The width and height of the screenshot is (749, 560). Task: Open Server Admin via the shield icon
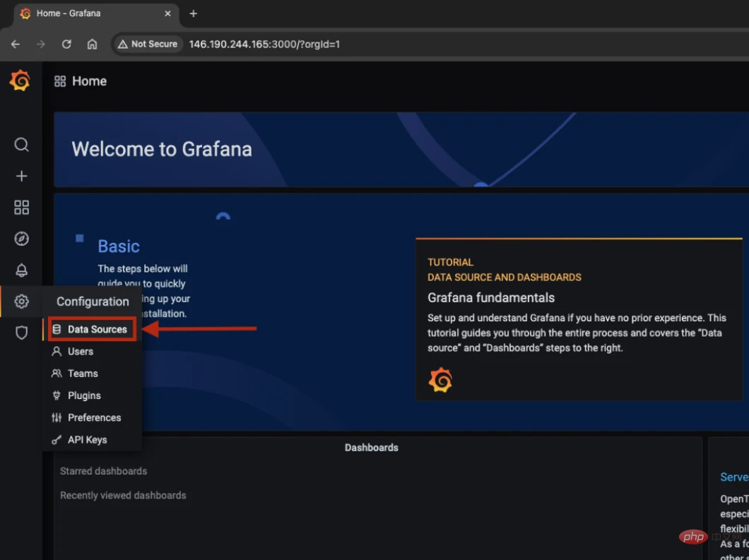[21, 333]
